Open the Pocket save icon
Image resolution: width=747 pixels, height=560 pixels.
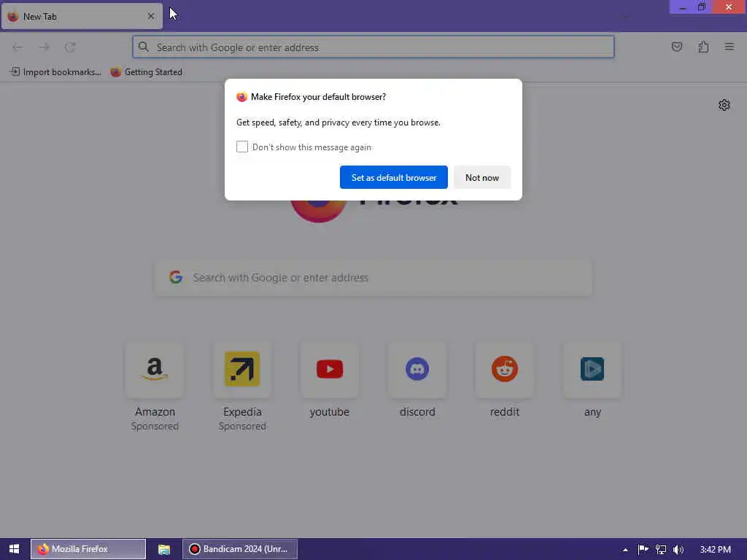pos(676,47)
